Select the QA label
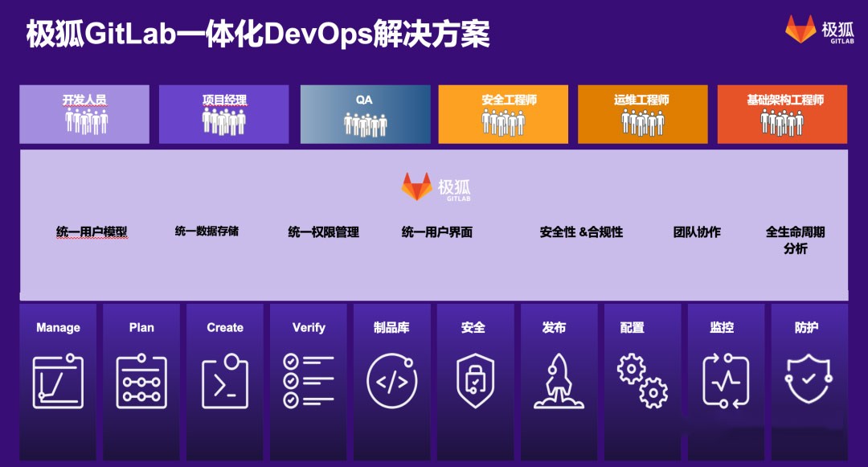Screen dimensions: 868x467 point(364,100)
